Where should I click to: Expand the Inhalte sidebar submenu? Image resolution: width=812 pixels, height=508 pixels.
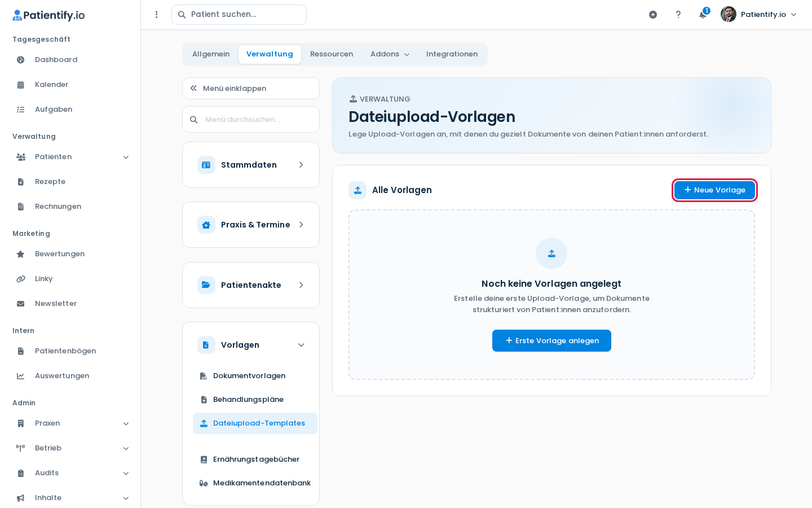[x=126, y=498]
